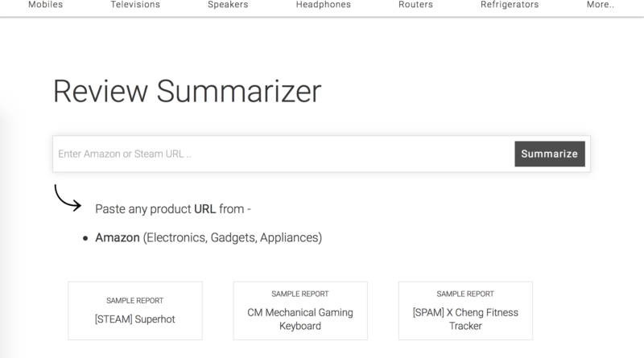The height and width of the screenshot is (358, 644).
Task: Go to the Speakers category
Action: [x=228, y=5]
